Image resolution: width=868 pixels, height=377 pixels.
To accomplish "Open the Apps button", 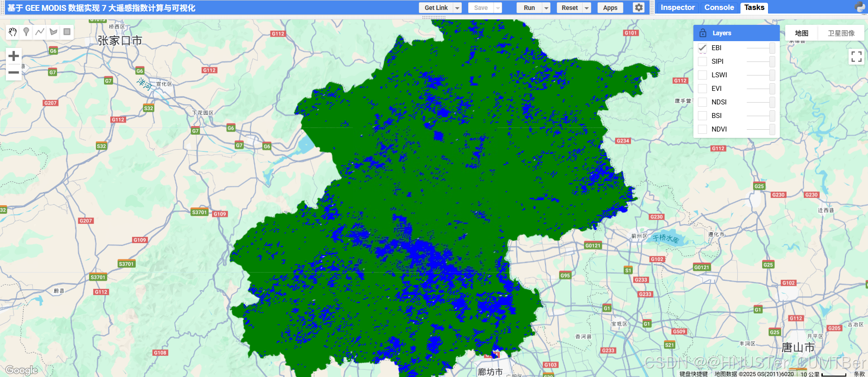I will pyautogui.click(x=610, y=8).
